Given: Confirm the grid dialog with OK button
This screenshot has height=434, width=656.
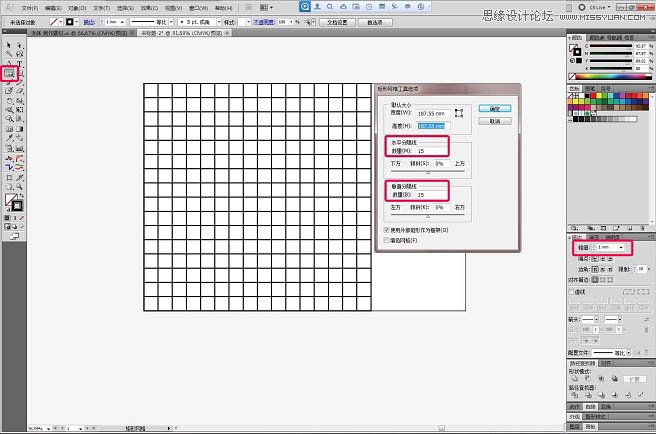Looking at the screenshot, I should (x=494, y=108).
